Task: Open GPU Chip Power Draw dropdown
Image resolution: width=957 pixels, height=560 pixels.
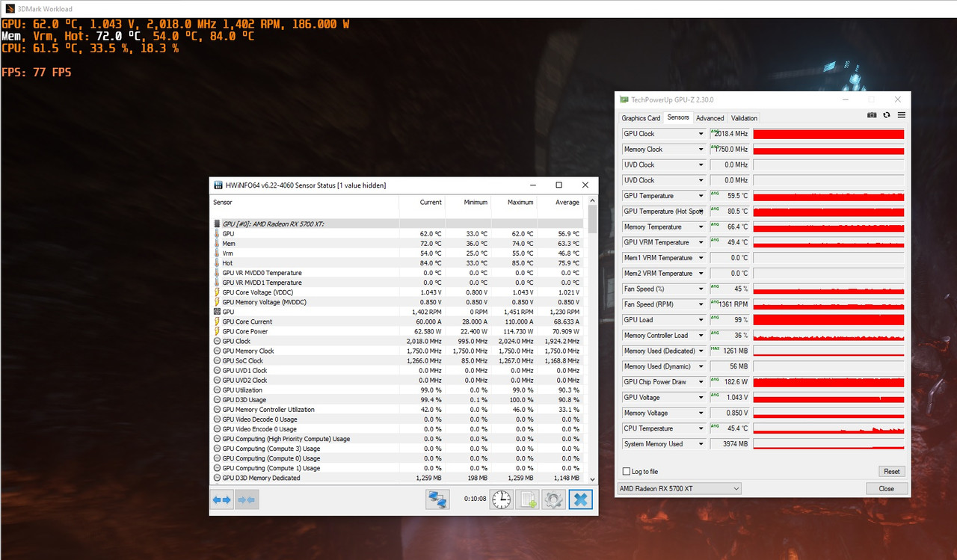Action: click(x=701, y=382)
